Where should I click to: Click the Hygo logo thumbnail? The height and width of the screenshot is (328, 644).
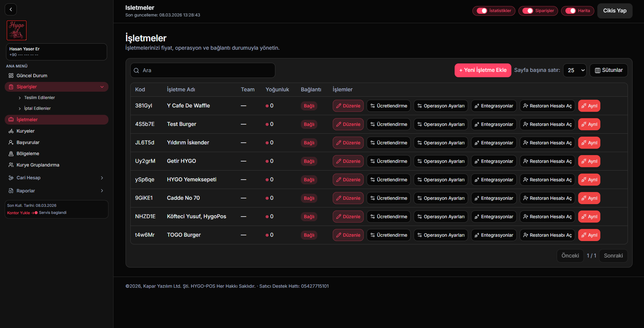coord(16,30)
